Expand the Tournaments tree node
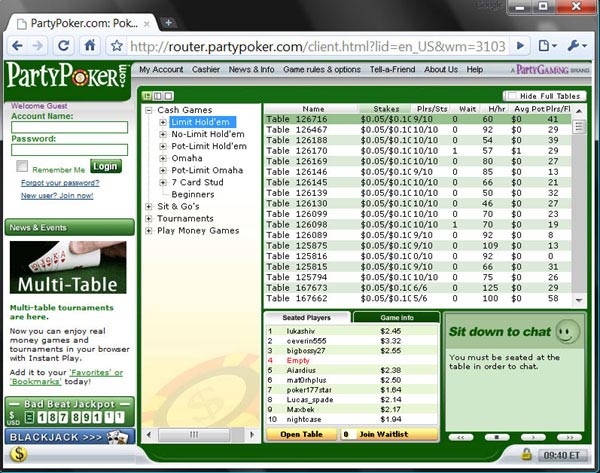The width and height of the screenshot is (600, 473). 148,219
